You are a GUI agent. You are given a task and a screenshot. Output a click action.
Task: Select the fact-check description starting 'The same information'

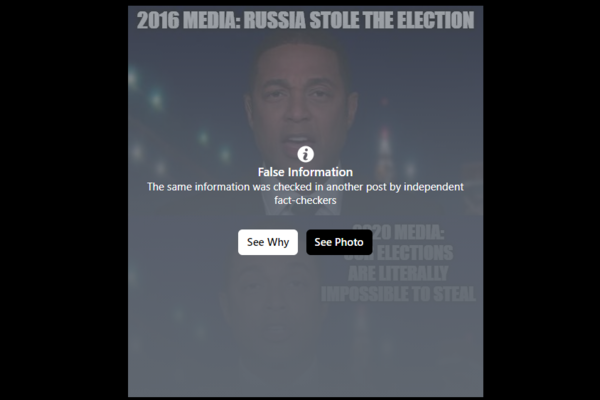(x=305, y=193)
